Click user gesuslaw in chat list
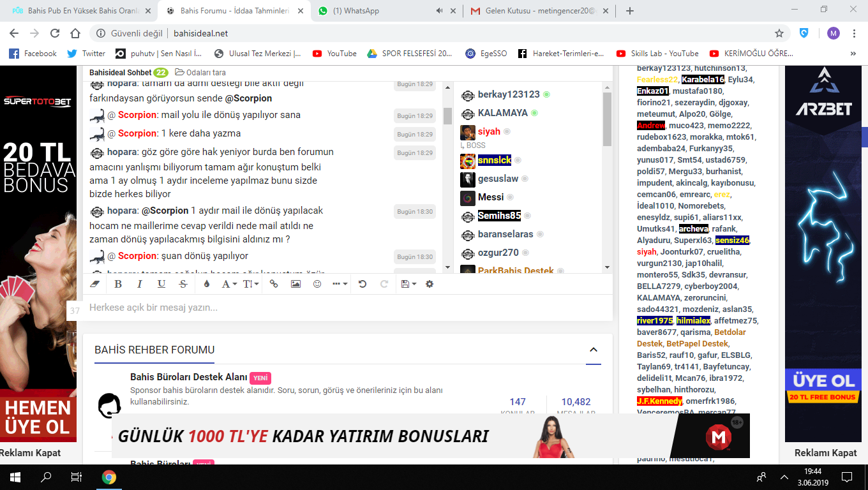This screenshot has height=490, width=868. pos(498,179)
